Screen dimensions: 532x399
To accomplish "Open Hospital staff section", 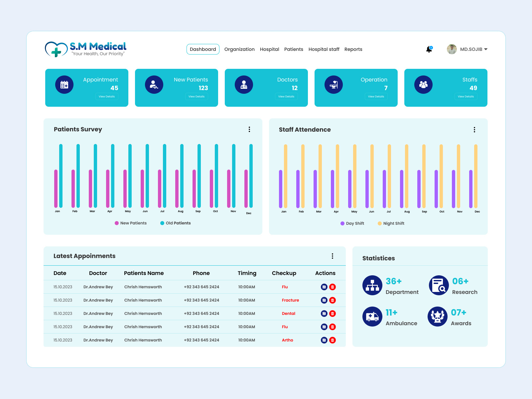I will pos(324,49).
